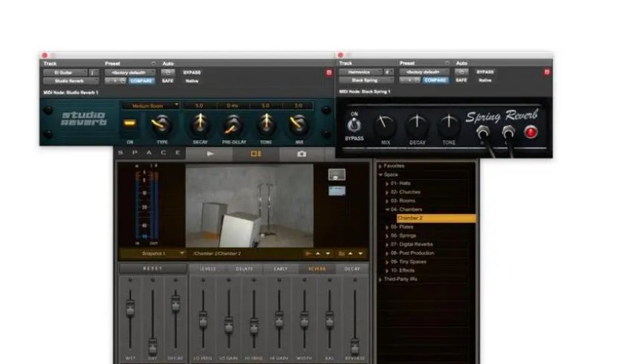Open the Snapshot 1 dropdown
622x364 pixels.
click(154, 253)
